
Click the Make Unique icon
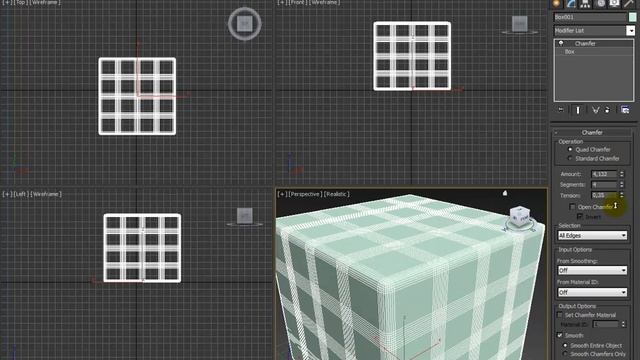tap(596, 110)
